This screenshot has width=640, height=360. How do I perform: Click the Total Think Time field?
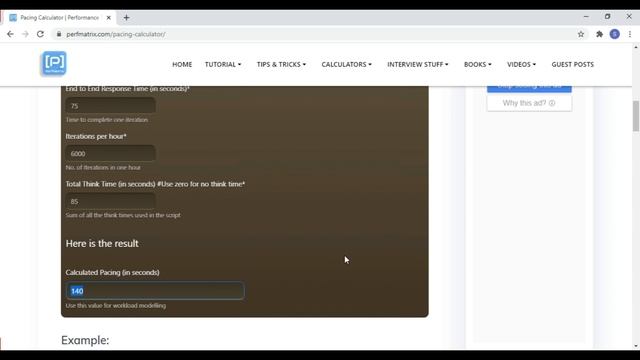pyautogui.click(x=111, y=201)
